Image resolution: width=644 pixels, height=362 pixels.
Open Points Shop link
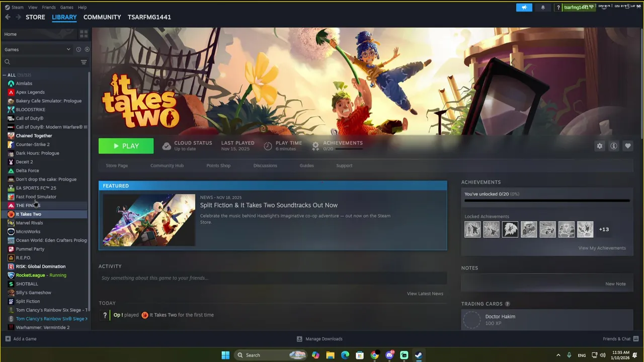(218, 165)
